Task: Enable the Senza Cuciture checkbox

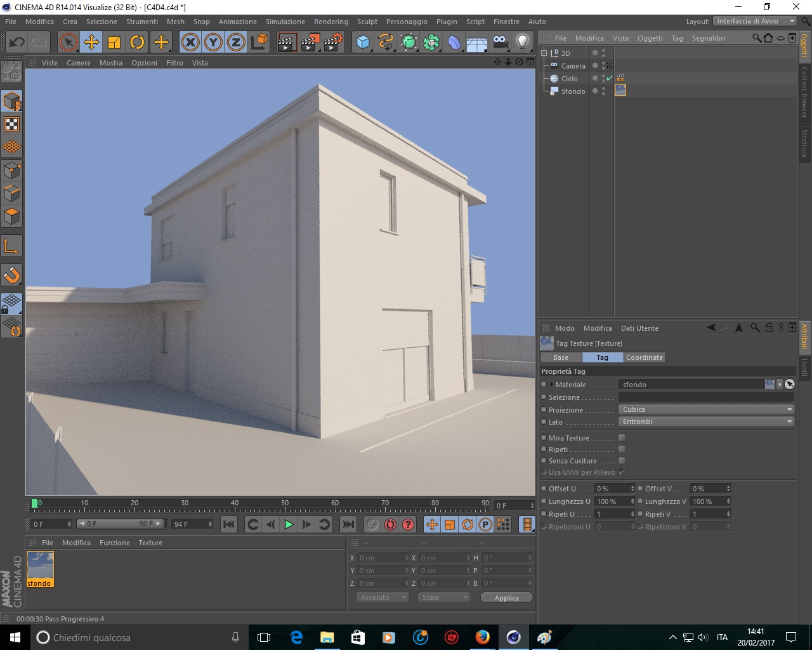Action: [622, 460]
